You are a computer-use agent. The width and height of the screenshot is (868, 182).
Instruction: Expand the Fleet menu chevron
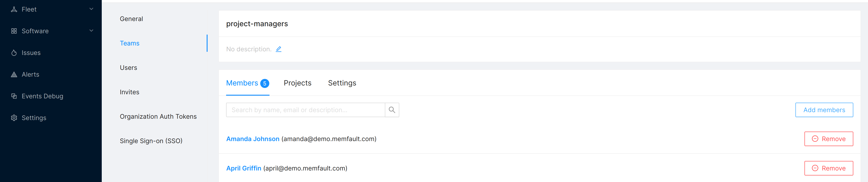point(91,9)
